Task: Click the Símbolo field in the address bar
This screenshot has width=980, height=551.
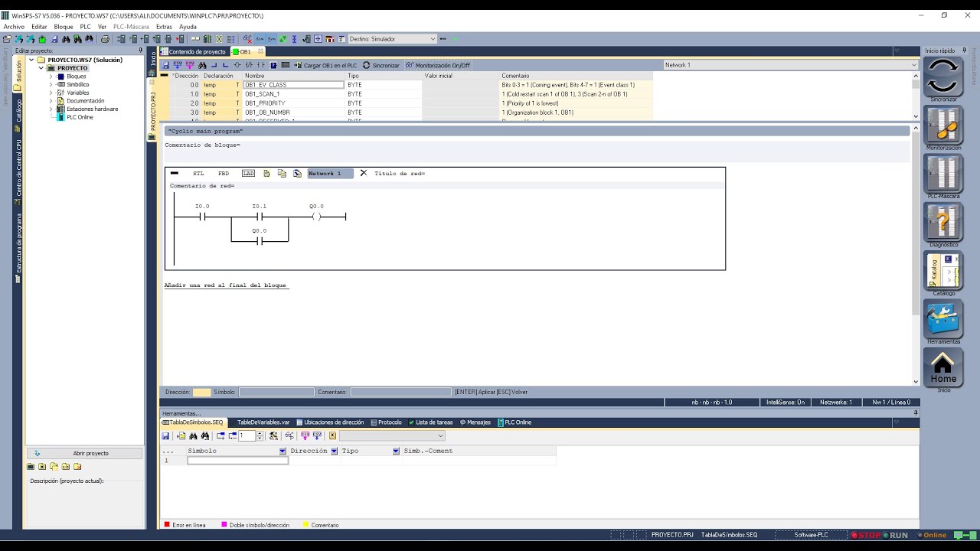Action: tap(276, 392)
